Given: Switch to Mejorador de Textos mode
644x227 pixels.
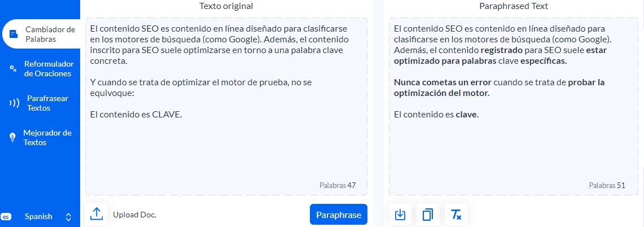Looking at the screenshot, I should pos(40,138).
